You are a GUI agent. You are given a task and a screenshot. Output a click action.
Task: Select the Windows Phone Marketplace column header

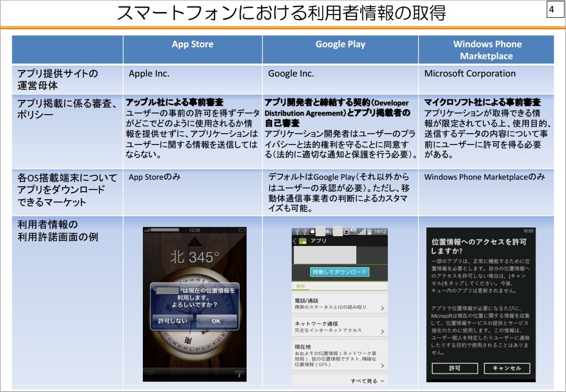point(487,50)
